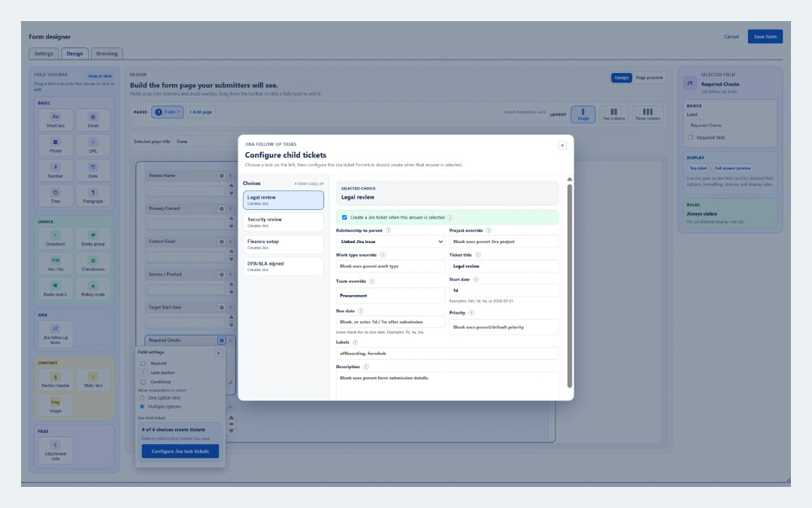Screen dimensions: 812x508
Task: Uncheck Create a Jira ticket when selected
Action: (344, 217)
